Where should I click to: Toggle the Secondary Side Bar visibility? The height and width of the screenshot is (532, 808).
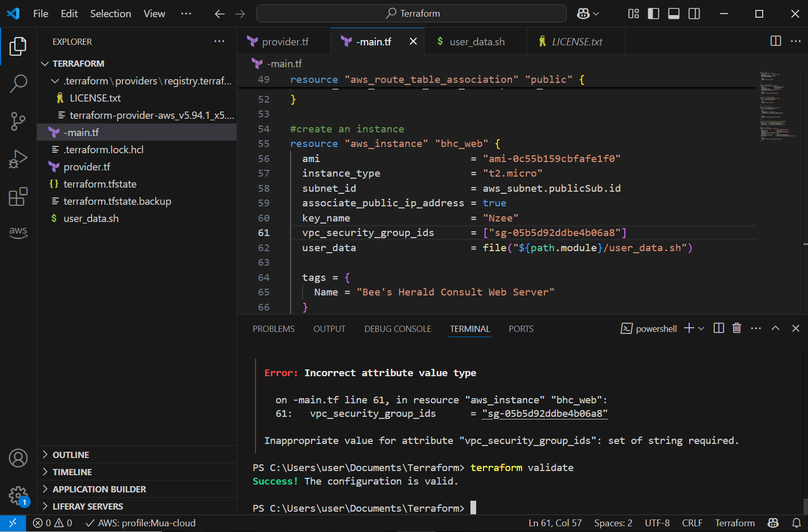(694, 14)
